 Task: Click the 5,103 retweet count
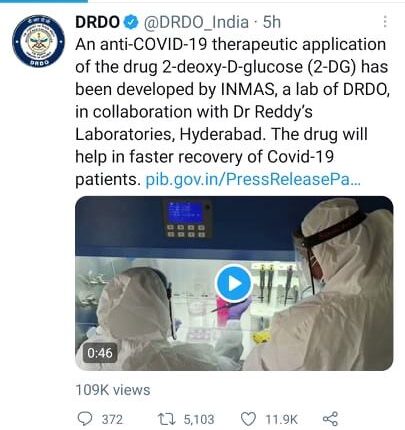[x=199, y=419]
